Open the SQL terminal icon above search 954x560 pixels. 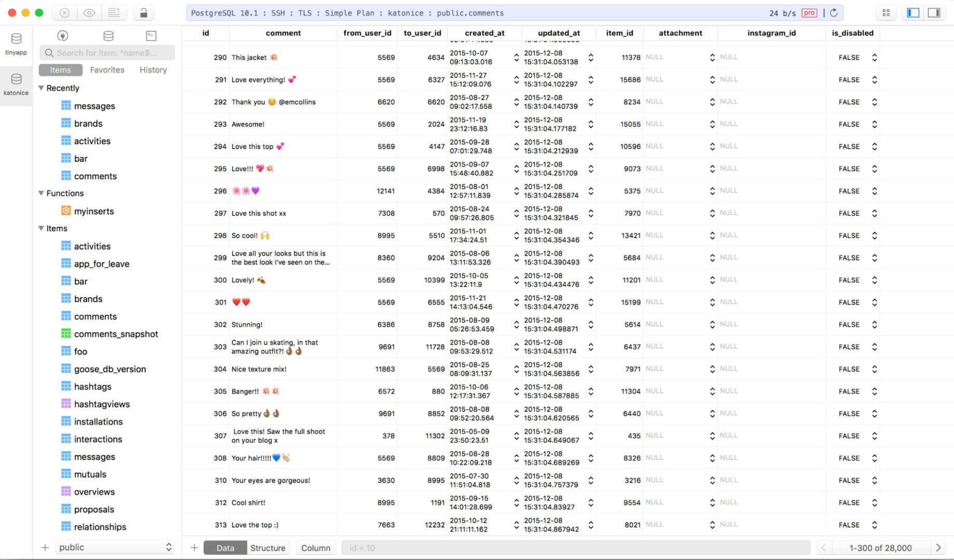(151, 36)
